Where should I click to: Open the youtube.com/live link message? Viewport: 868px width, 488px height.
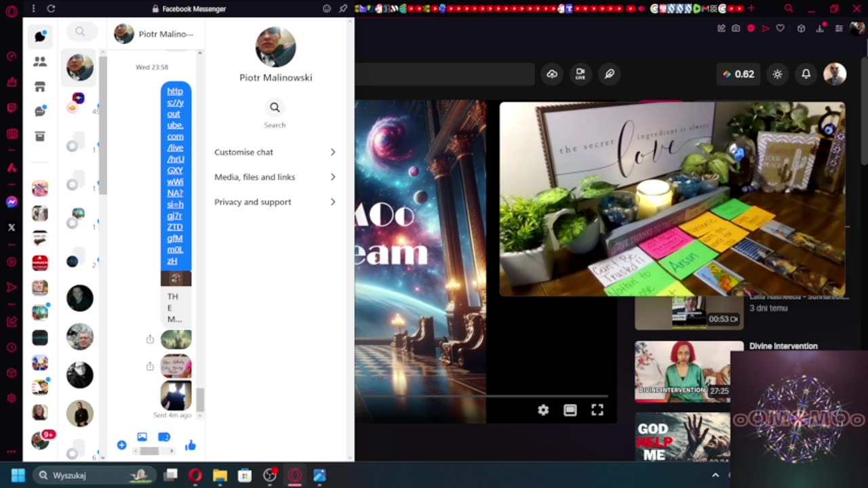point(176,176)
